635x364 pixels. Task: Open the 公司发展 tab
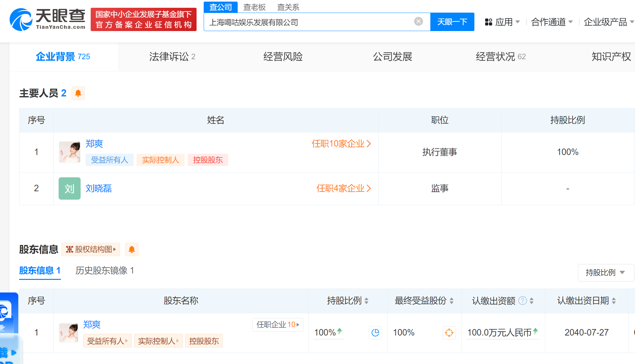tap(392, 57)
